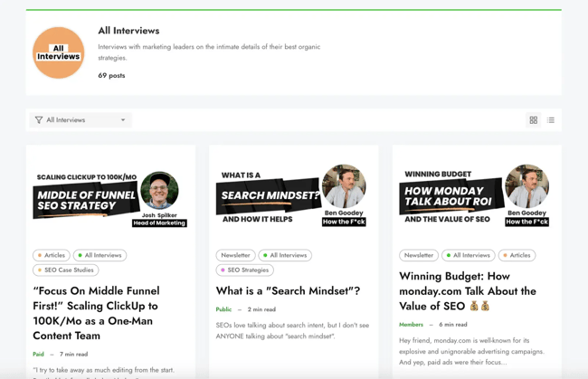This screenshot has height=379, width=588.
Task: Click Ben Goodey's photo on Search Mindset card
Action: [344, 186]
